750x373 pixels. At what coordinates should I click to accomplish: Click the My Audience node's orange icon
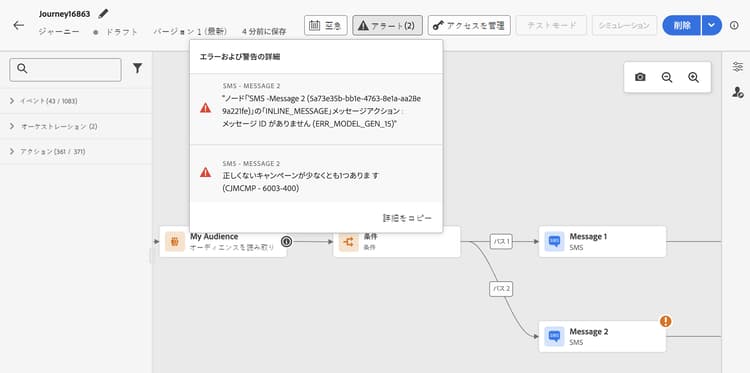(175, 241)
